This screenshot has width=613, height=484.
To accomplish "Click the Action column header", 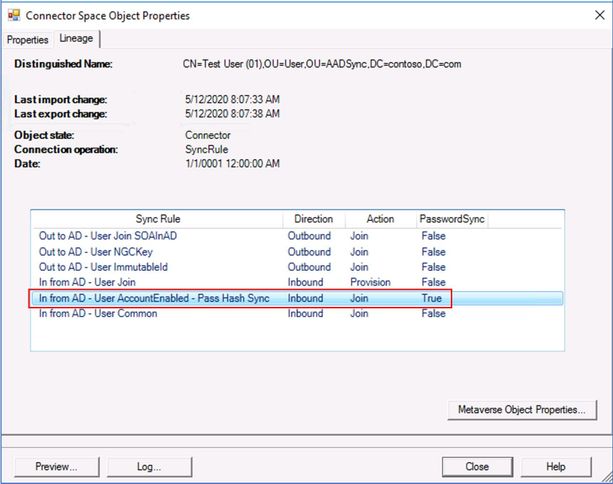I will 380,219.
